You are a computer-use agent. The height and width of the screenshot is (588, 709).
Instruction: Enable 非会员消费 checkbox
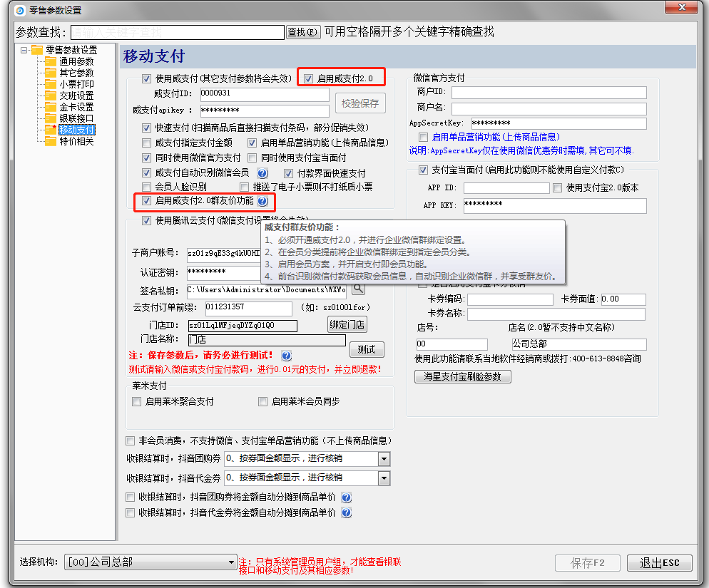tap(131, 440)
